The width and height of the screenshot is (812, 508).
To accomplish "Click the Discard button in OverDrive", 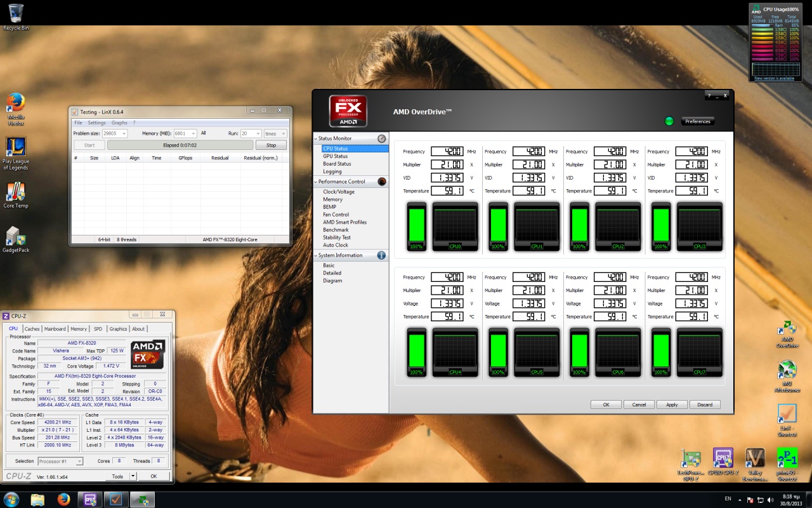I will click(705, 404).
